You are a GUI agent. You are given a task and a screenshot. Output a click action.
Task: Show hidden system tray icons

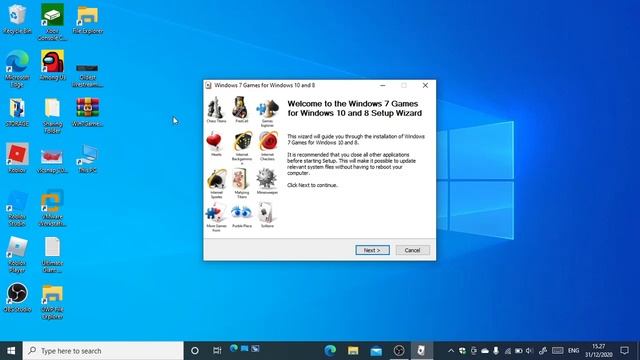click(451, 351)
